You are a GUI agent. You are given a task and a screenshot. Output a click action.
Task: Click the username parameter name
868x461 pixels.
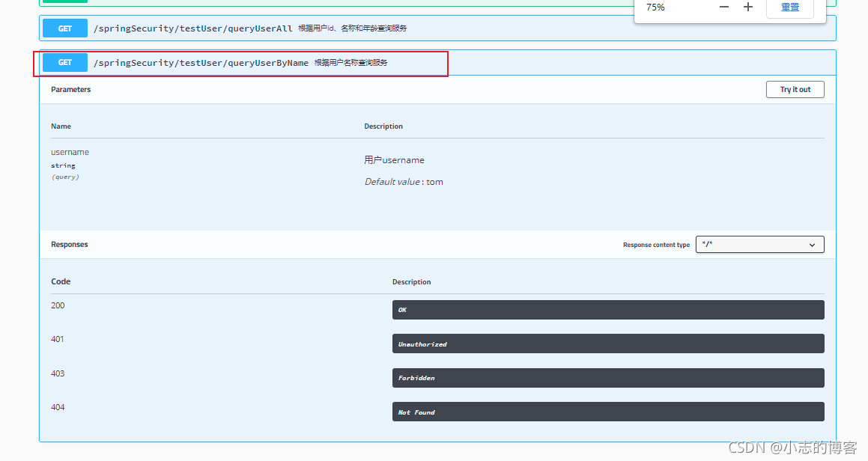70,152
